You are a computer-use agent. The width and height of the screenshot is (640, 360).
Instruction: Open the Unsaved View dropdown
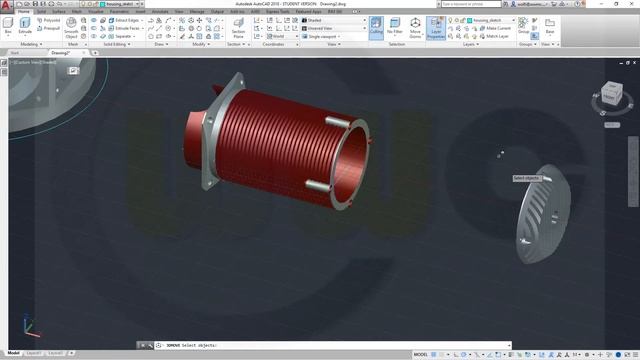pyautogui.click(x=333, y=28)
